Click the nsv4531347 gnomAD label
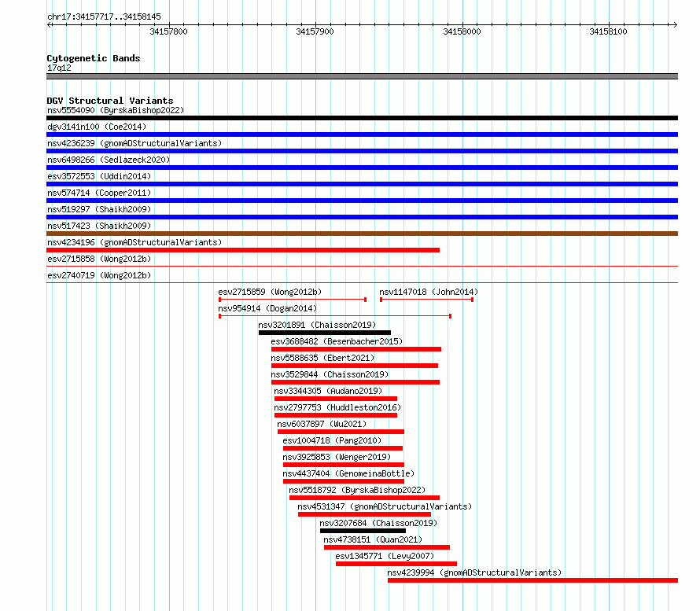Image resolution: width=700 pixels, height=611 pixels. [385, 506]
